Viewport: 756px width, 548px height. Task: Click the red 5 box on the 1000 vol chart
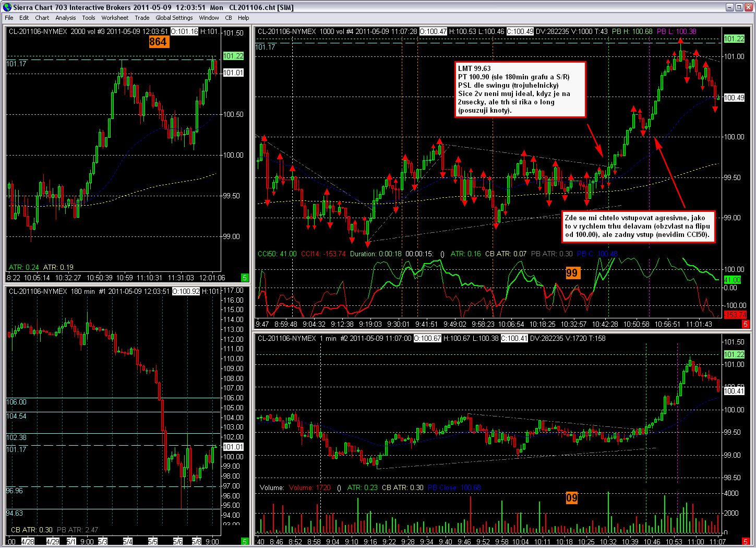(746, 324)
